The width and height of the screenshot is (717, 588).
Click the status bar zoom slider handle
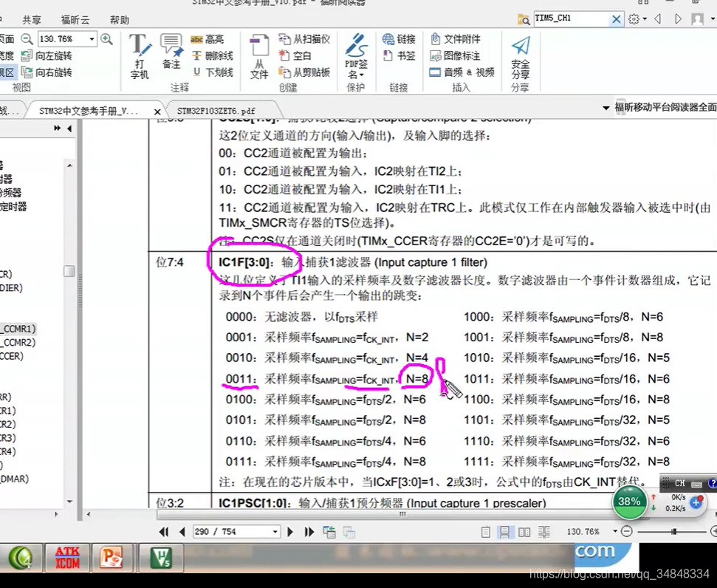click(x=674, y=531)
